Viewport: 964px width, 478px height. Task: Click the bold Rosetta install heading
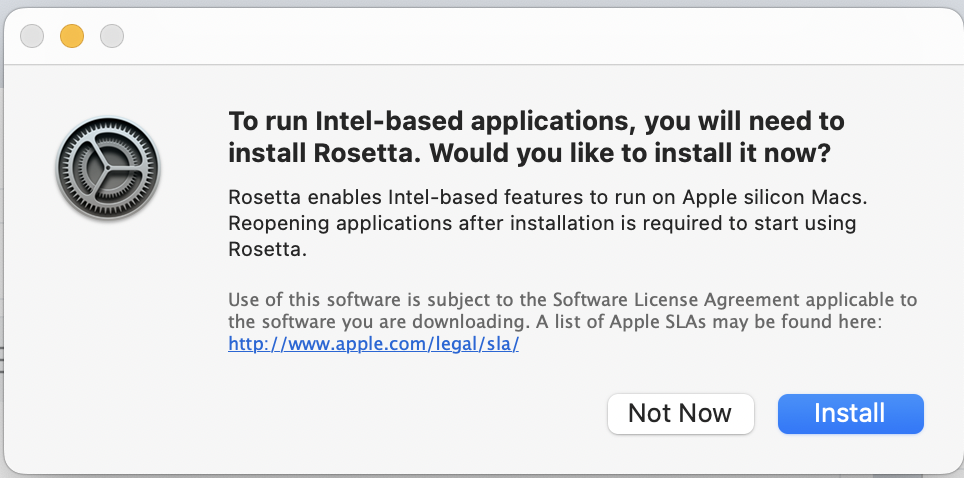(x=536, y=137)
